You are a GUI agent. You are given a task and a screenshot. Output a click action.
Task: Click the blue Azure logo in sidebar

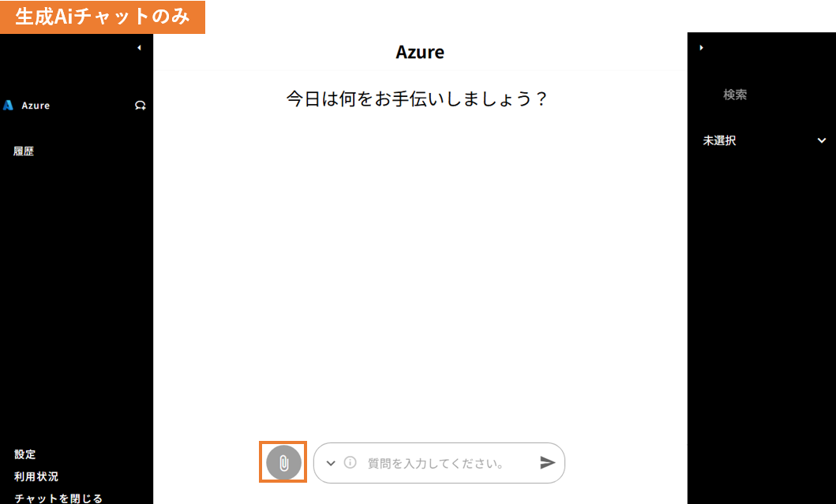8,105
